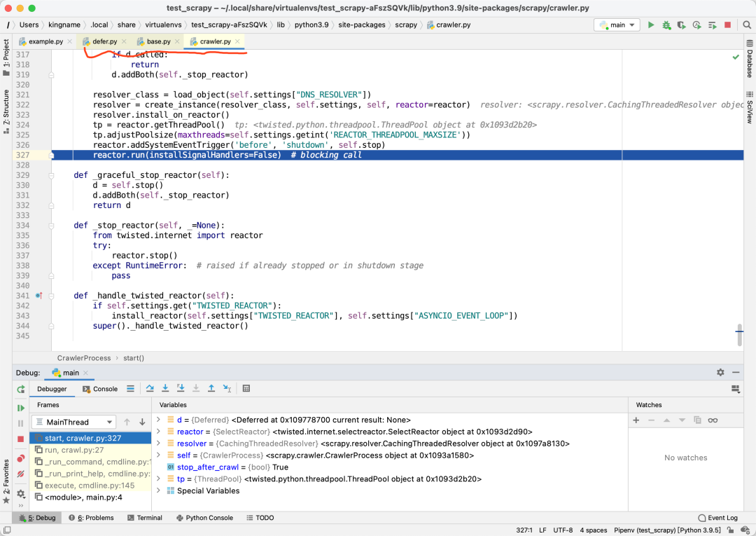Resume program in debug sidebar
Viewport: 756px width, 536px height.
[x=21, y=408]
